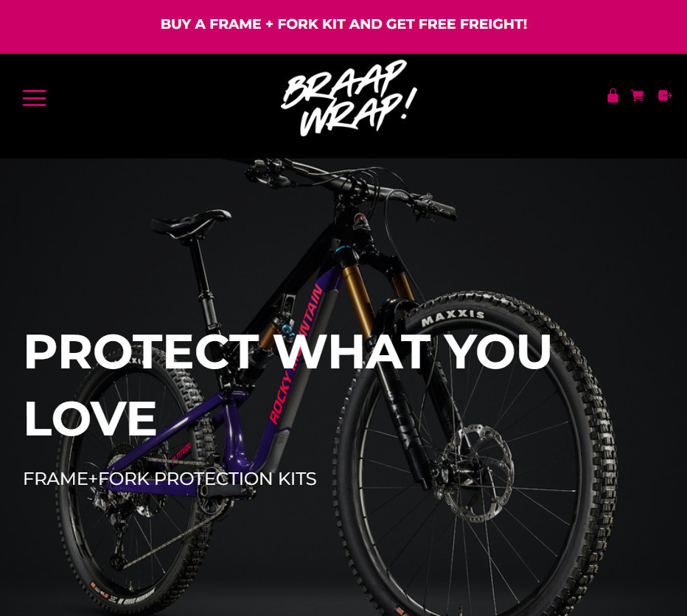
Task: Click the MAXXIS lettering on front tire
Action: coord(453,317)
